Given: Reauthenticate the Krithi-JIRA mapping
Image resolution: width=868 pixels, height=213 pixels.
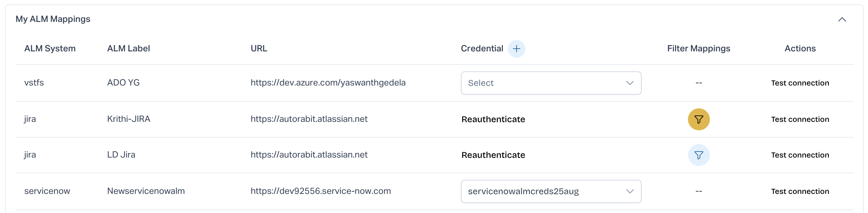Looking at the screenshot, I should click(x=493, y=119).
